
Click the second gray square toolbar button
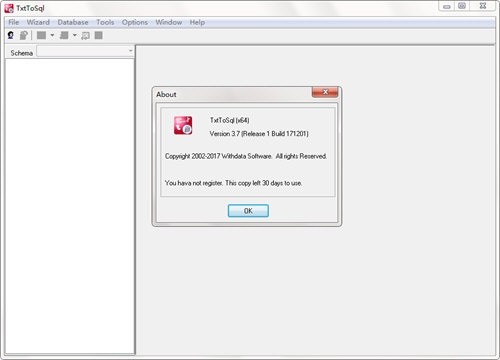[64, 35]
